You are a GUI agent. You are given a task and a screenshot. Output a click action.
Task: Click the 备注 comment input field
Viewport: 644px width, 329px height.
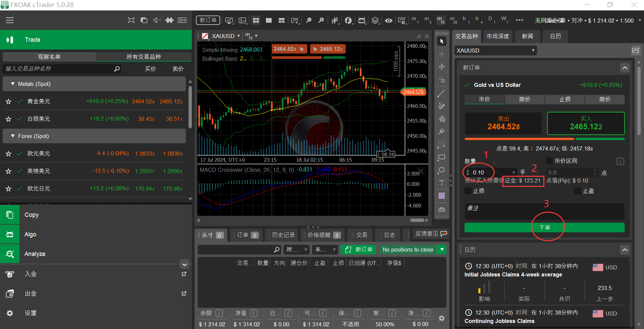(544, 211)
